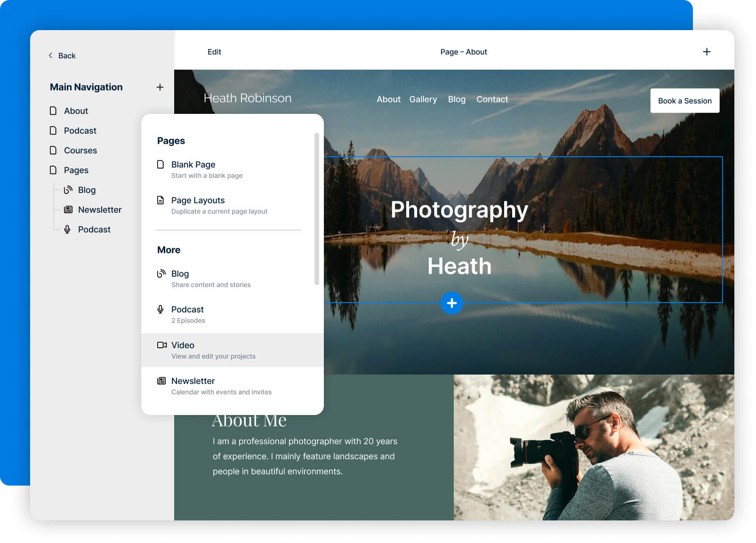Click the Page Layouts document icon
This screenshot has height=543, width=756.
pos(161,200)
